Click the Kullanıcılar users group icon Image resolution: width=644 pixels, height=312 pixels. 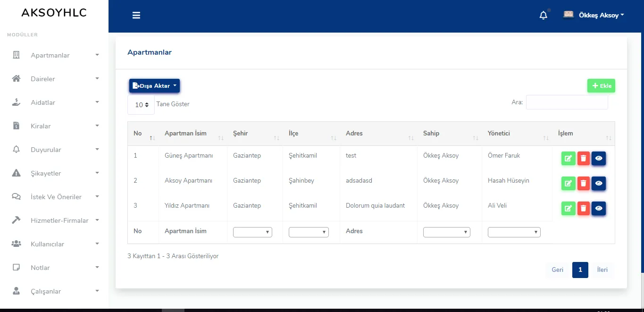(x=16, y=244)
